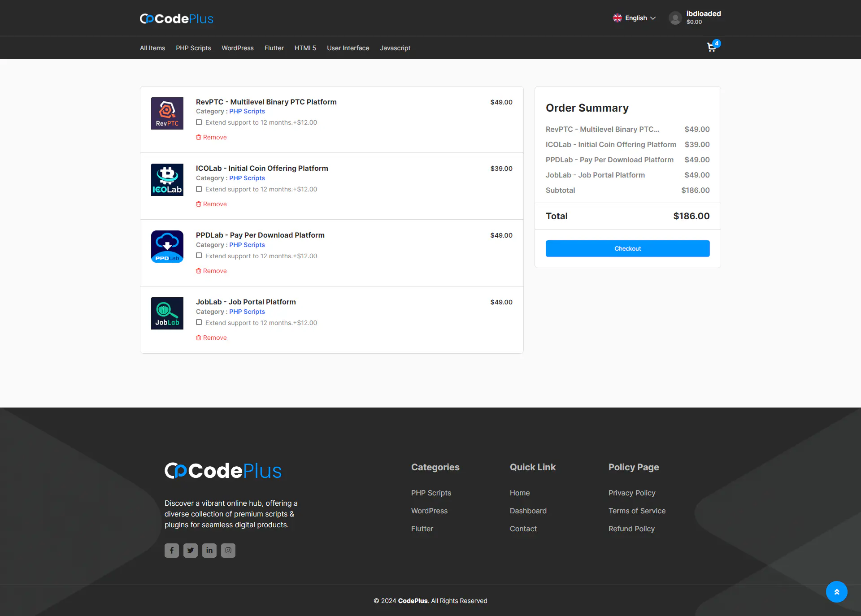Open the Twitter social icon in footer
Screen dimensions: 861x616
(x=191, y=550)
